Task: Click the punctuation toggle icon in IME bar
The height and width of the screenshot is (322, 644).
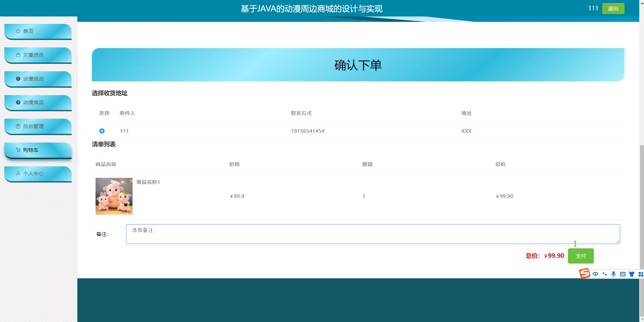Action: pyautogui.click(x=605, y=274)
